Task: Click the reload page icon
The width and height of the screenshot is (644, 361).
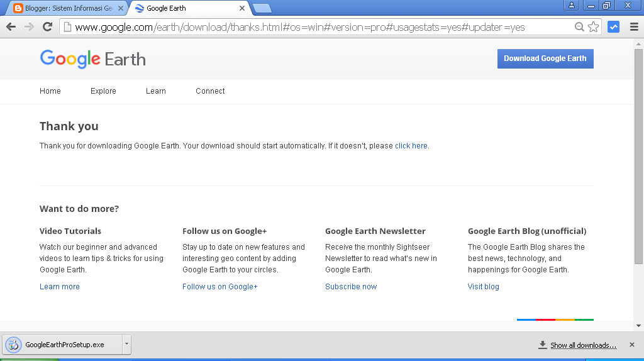Action: (x=47, y=27)
